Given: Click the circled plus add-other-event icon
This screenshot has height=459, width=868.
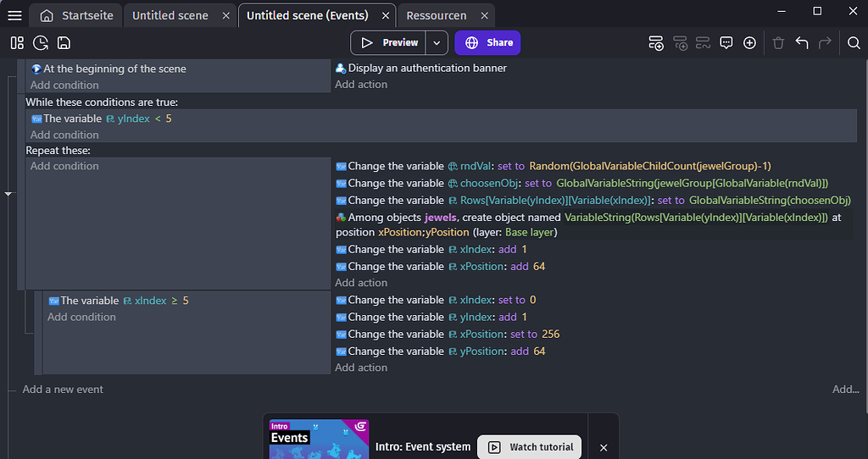Looking at the screenshot, I should click(749, 43).
